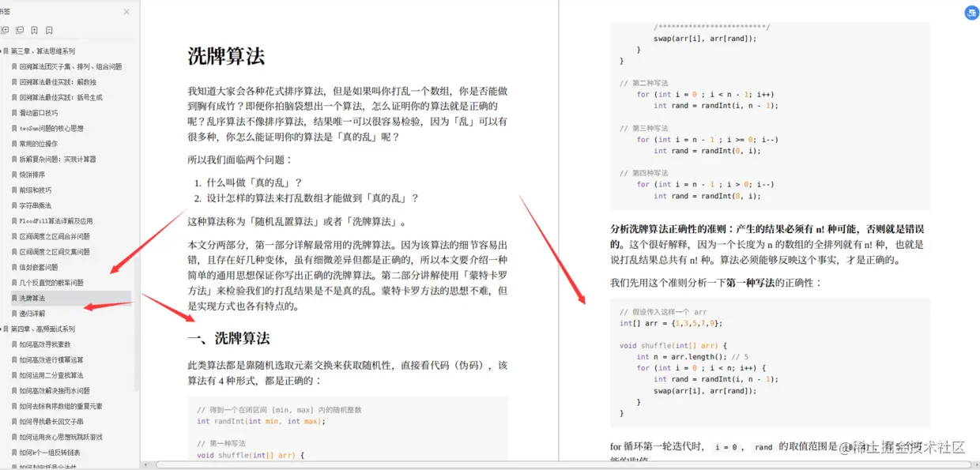Jump to bookmark 几个反直觉的概率问题
The width and height of the screenshot is (980, 470).
coord(51,283)
